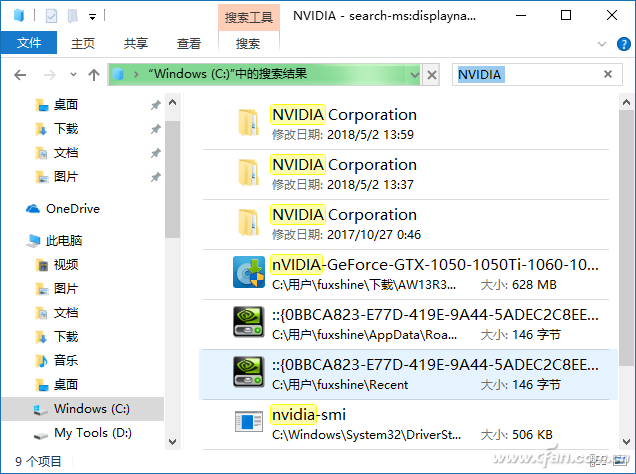Open the 文件 menu
The height and width of the screenshot is (474, 636).
coord(29,44)
